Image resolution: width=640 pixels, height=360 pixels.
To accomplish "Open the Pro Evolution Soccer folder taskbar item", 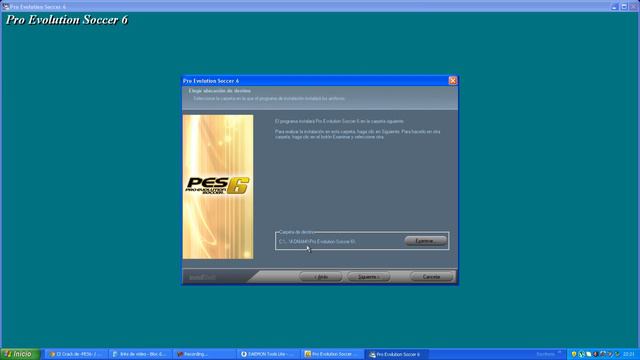I will (x=333, y=354).
